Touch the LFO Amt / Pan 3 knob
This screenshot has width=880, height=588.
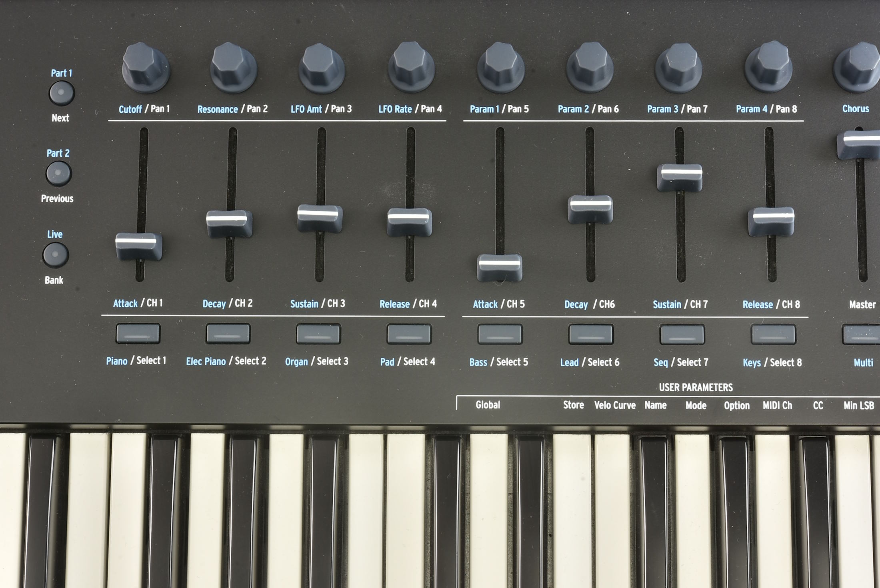click(x=322, y=68)
